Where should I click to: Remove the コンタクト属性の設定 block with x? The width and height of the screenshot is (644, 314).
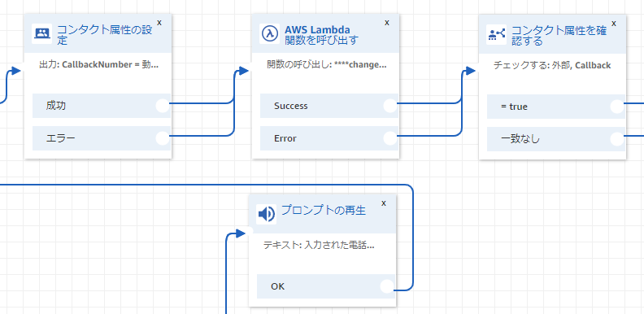coord(159,23)
